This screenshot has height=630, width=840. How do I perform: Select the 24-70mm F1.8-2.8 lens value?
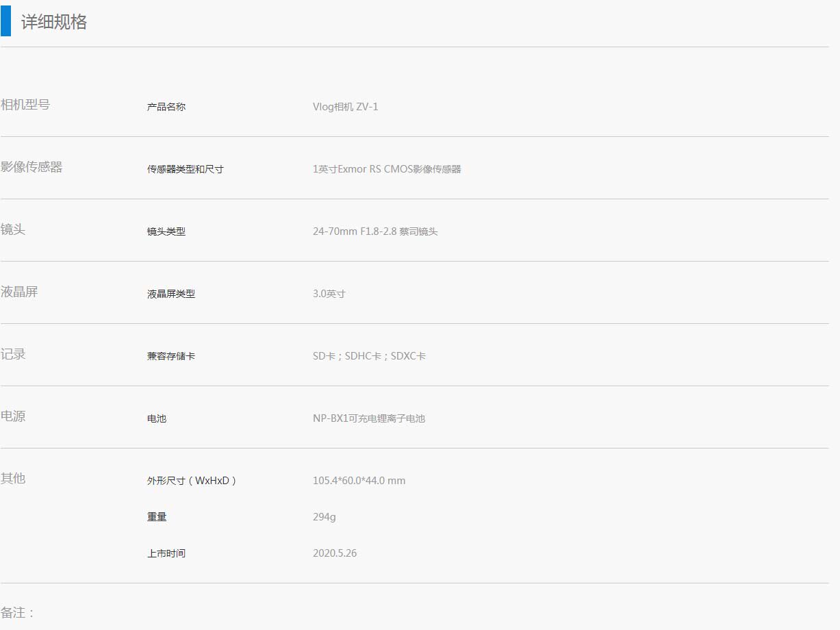(x=375, y=231)
